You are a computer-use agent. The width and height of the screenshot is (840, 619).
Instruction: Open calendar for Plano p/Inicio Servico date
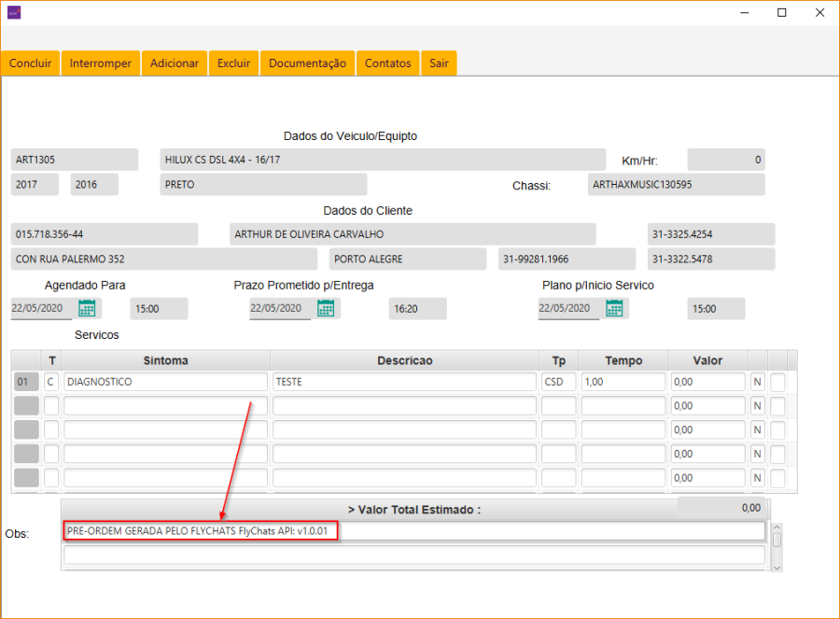tap(614, 309)
